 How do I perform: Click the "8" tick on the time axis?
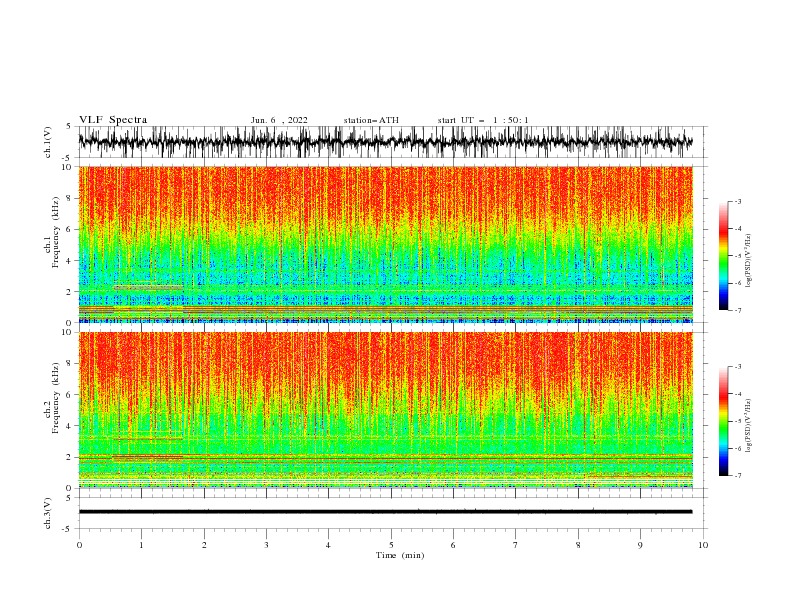[x=578, y=545]
